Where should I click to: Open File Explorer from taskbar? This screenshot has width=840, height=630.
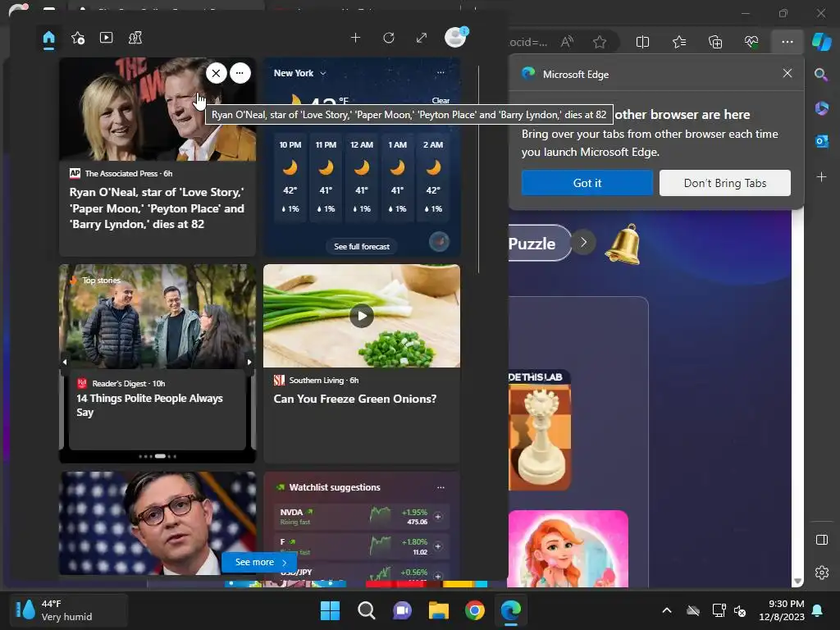(438, 610)
